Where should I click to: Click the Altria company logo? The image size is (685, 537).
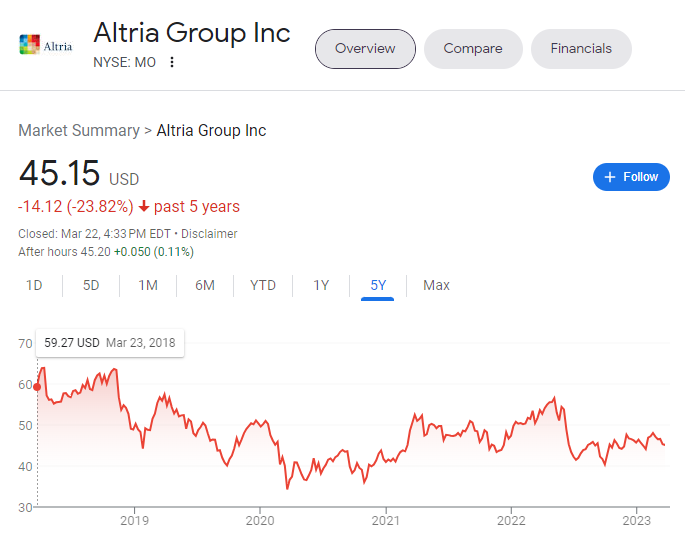(46, 46)
